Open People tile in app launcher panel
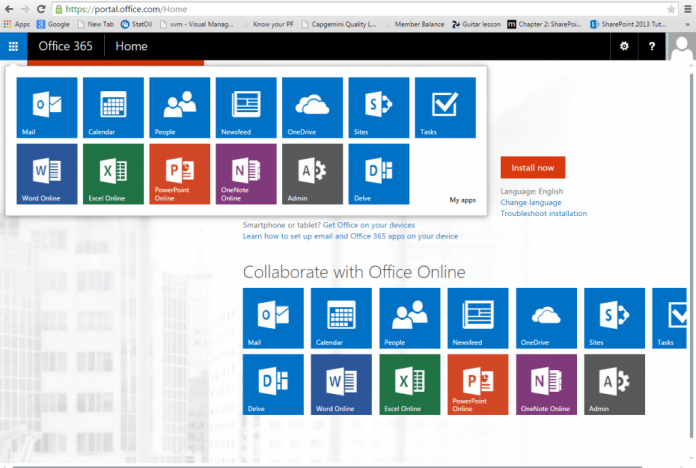The height and width of the screenshot is (468, 696). point(180,107)
